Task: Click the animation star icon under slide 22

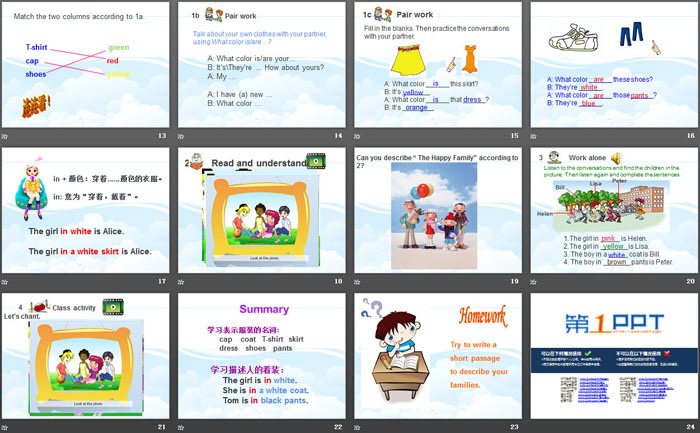Action: [x=181, y=428]
